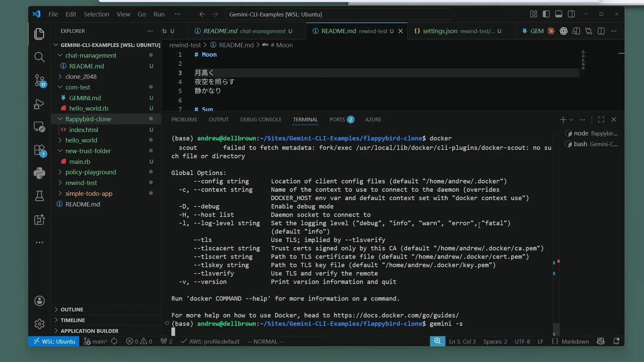The width and height of the screenshot is (644, 362).
Task: Show additional views ellipsis in activity bar
Action: tap(39, 243)
